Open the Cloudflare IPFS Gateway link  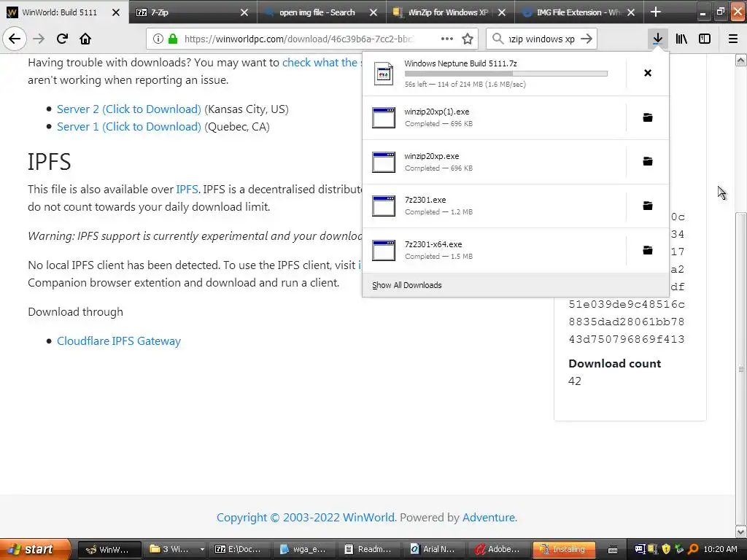[119, 341]
